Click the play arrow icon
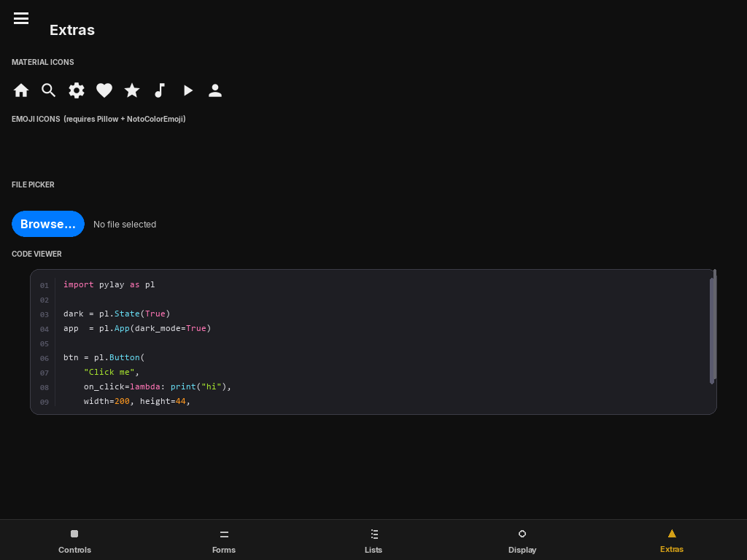The height and width of the screenshot is (560, 747). 188,90
